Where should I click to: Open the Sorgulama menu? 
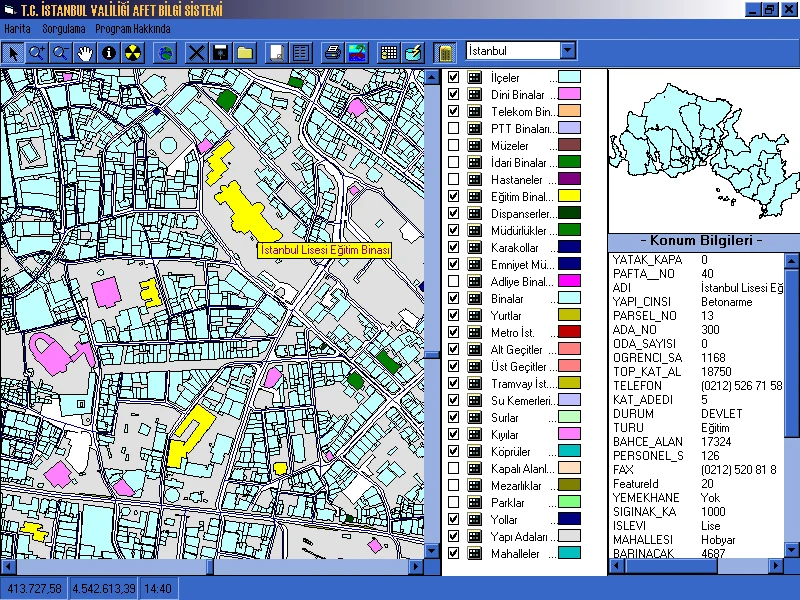pos(64,29)
